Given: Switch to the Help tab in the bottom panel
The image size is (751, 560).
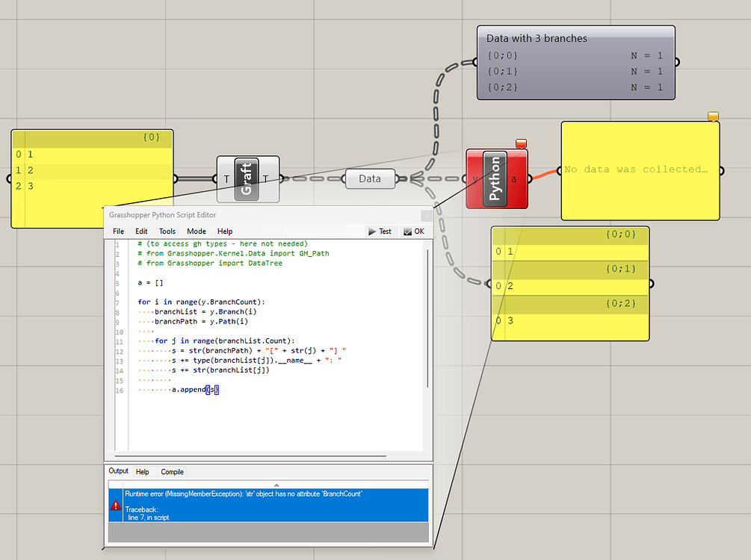Looking at the screenshot, I should point(142,472).
